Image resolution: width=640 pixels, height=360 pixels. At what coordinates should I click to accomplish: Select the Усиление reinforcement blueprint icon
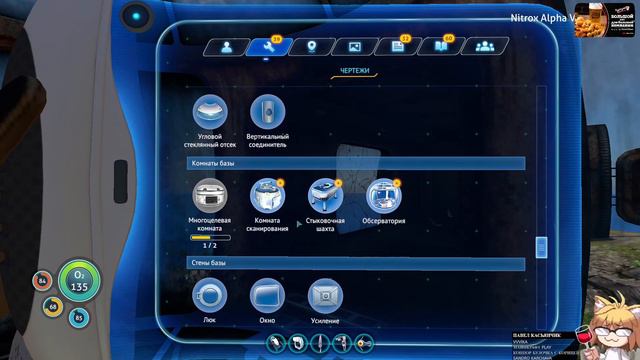pyautogui.click(x=326, y=296)
